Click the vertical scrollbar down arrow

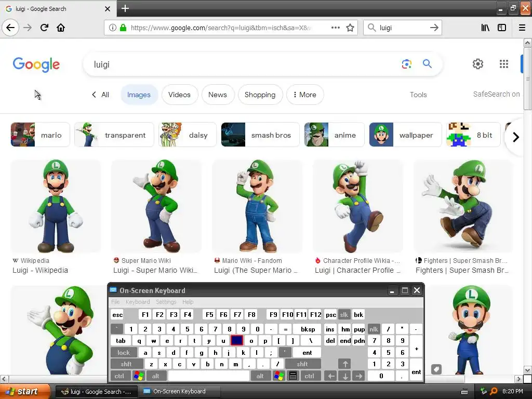(x=527, y=370)
